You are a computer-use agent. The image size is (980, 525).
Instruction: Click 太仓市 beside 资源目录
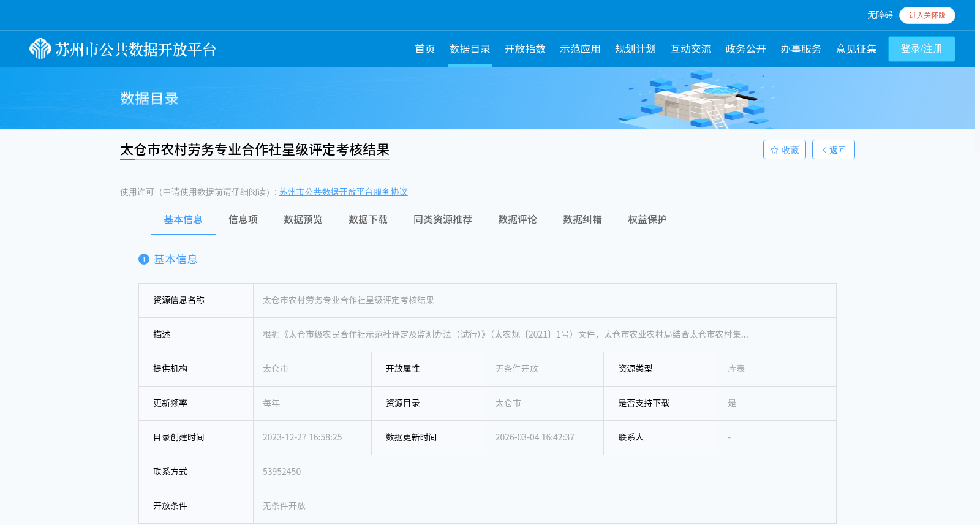point(508,403)
